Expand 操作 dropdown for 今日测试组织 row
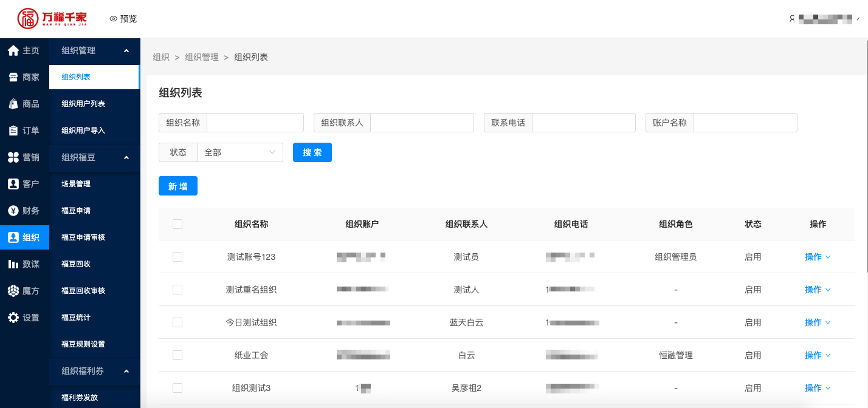Screen dimensions: 868x408 tap(817, 322)
